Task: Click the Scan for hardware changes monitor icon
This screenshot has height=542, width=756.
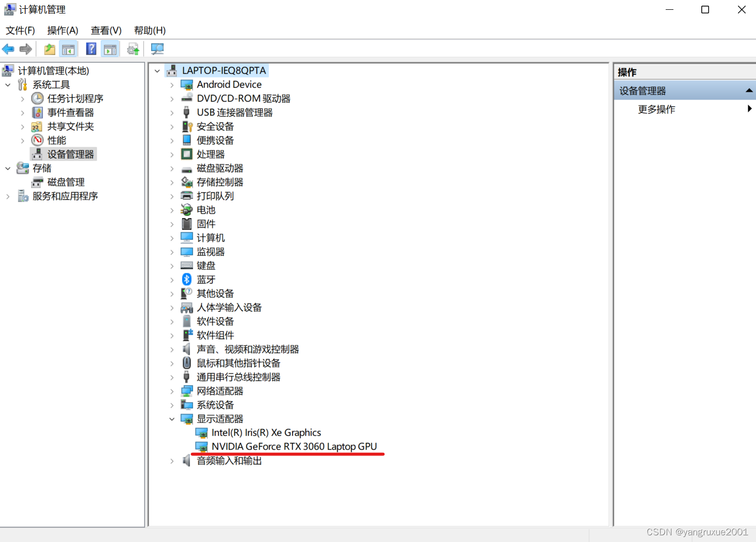Action: [x=157, y=49]
